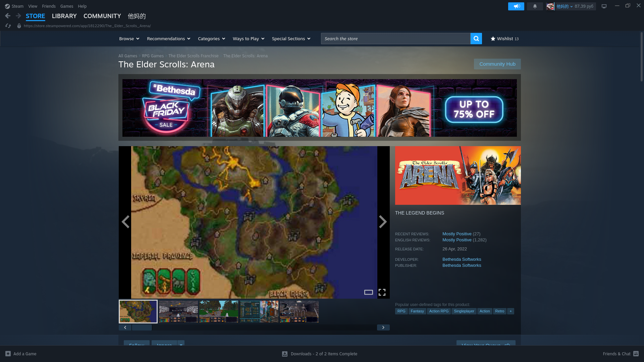Open Friends & Chat icon
This screenshot has height=362, width=644.
tap(636, 354)
